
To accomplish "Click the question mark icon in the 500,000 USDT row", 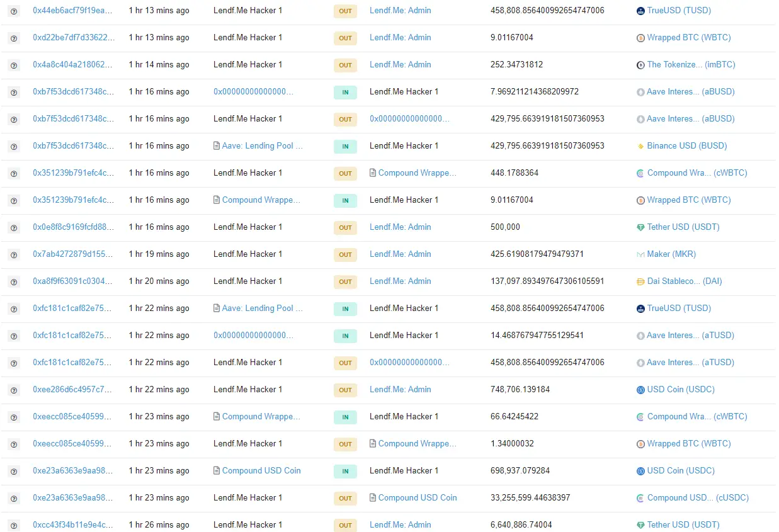I will pyautogui.click(x=14, y=227).
